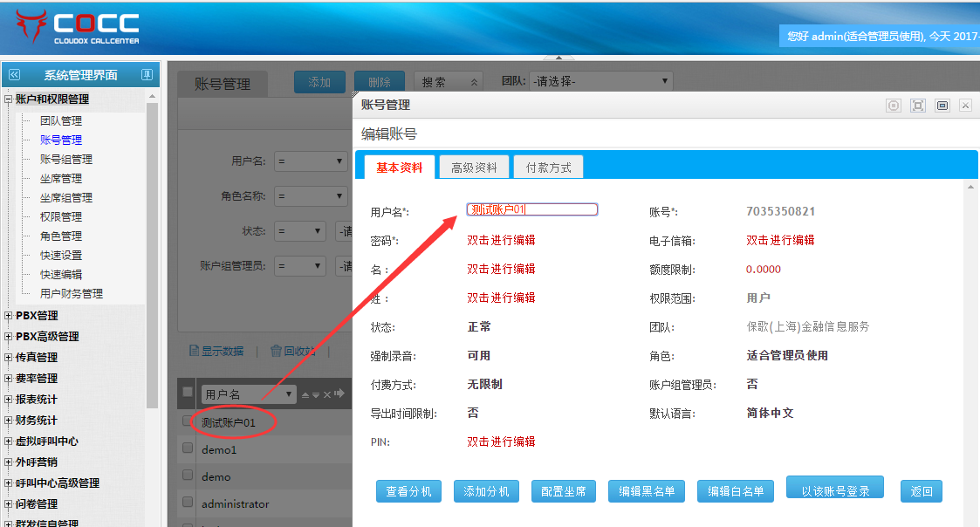Open the 团队 请选择 dropdown
This screenshot has height=527, width=980.
600,82
